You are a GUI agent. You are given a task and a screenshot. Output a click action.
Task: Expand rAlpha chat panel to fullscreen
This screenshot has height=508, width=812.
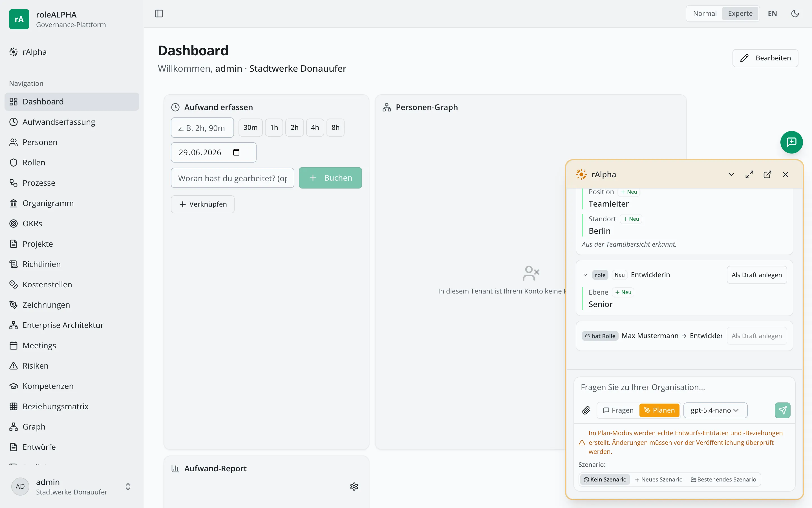click(x=749, y=174)
